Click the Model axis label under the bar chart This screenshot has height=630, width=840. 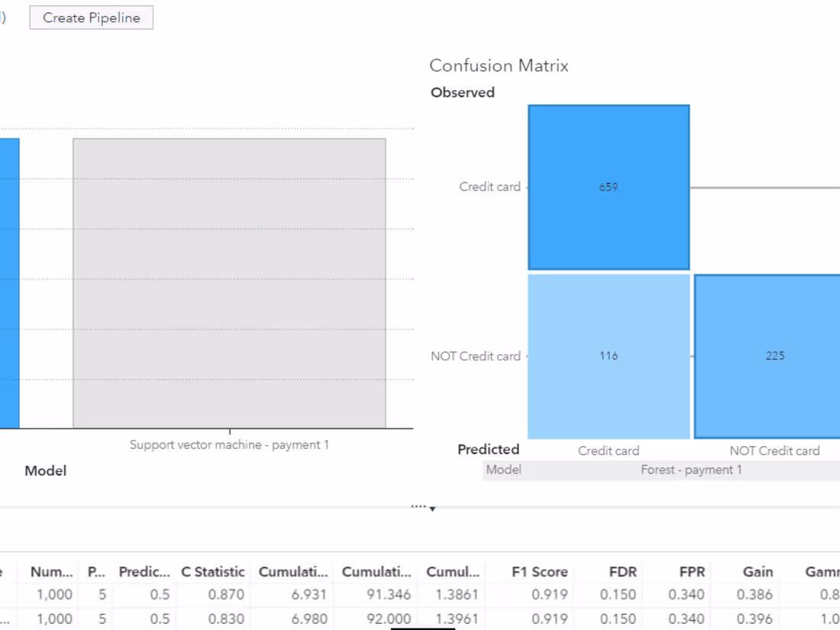45,470
